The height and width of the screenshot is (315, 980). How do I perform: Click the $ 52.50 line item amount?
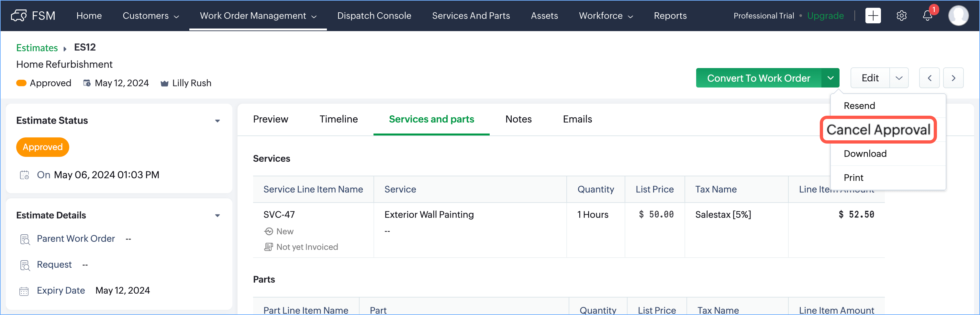(x=856, y=215)
